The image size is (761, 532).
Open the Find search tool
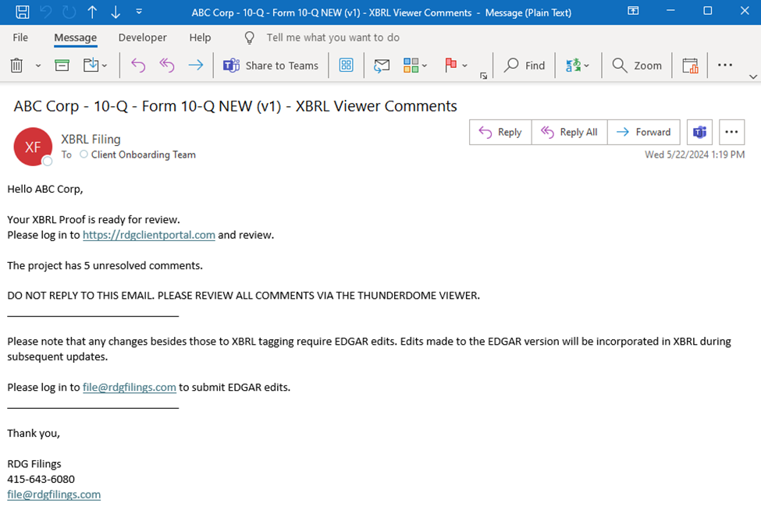click(525, 66)
